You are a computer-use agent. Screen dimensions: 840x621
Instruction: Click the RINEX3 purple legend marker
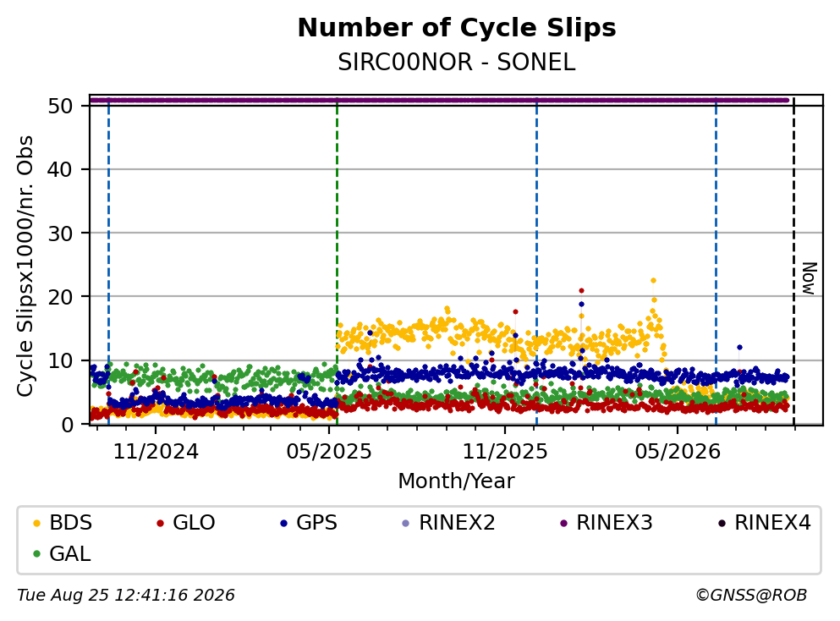(563, 523)
